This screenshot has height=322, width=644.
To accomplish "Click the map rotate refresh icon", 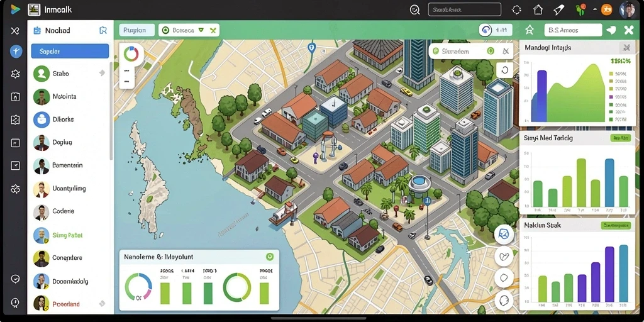I will (x=505, y=70).
